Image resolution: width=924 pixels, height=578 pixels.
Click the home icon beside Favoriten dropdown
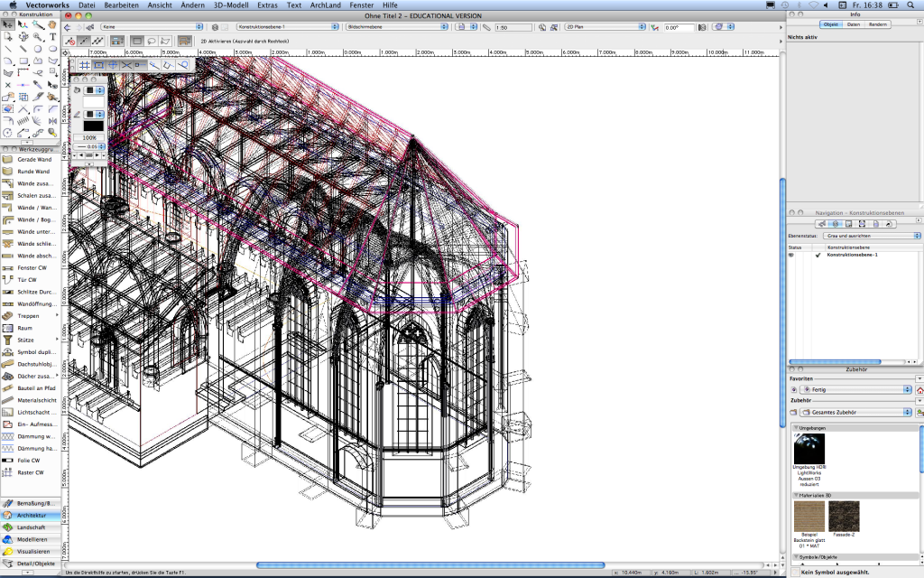tap(919, 390)
